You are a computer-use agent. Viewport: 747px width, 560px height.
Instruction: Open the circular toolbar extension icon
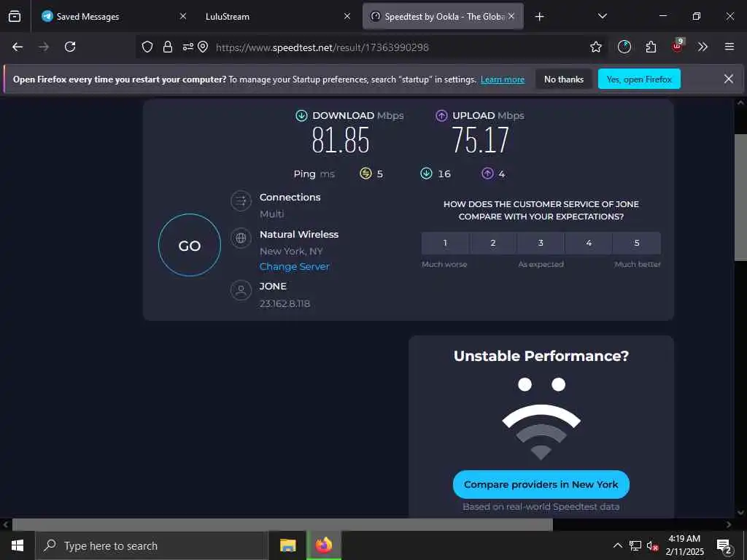tap(624, 47)
